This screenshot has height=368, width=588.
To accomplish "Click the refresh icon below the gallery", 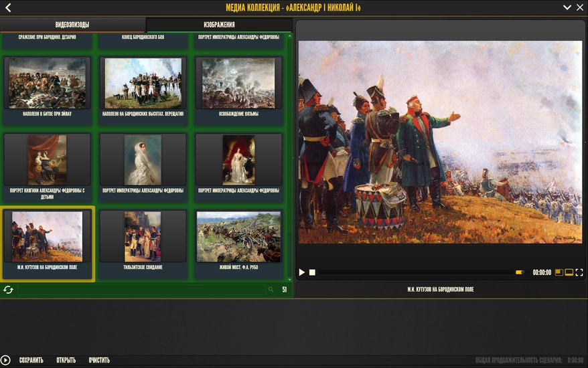I will [x=8, y=290].
